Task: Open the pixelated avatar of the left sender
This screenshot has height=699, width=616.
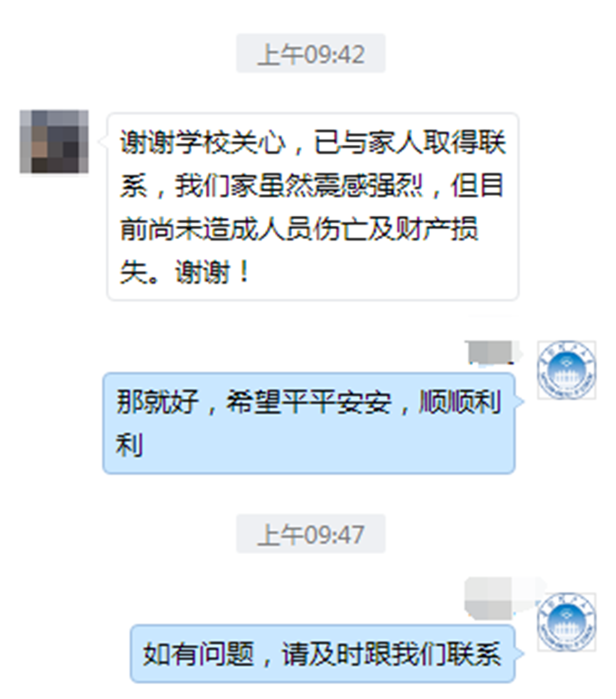Action: 54,142
